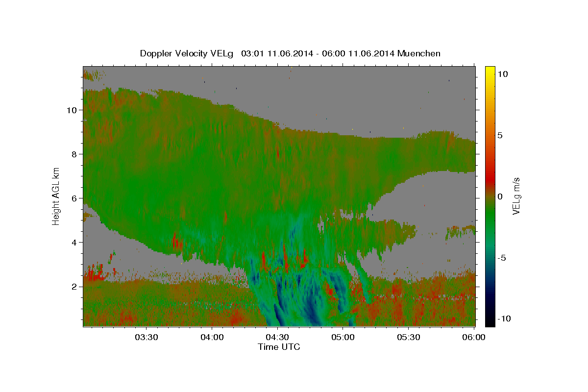Select the 'Muenchen' location text in title
This screenshot has height=392, width=588.
419,53
